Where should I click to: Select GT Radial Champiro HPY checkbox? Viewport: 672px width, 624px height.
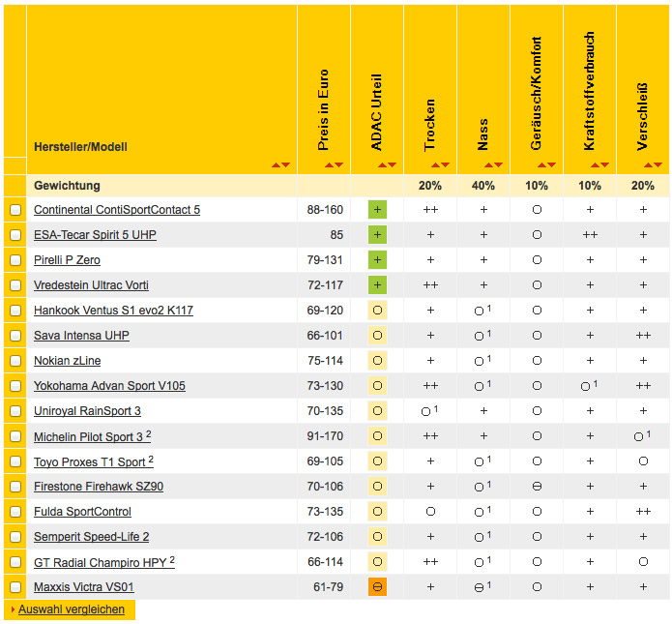click(x=15, y=562)
